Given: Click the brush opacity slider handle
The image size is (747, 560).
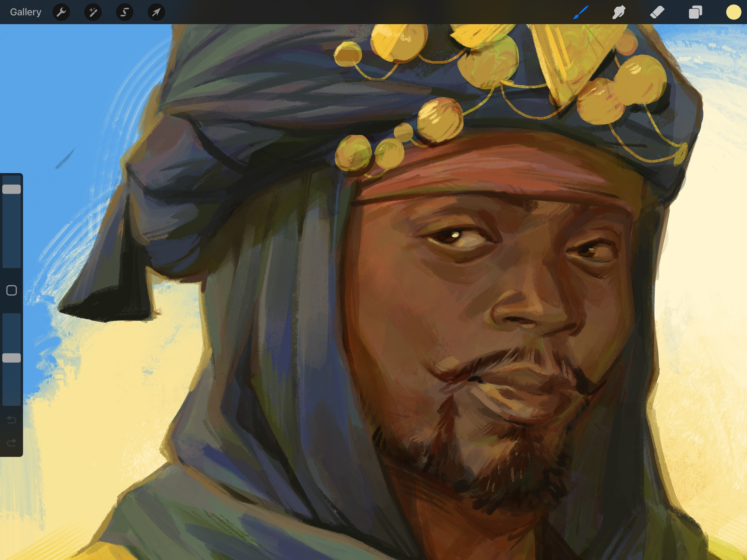Looking at the screenshot, I should (12, 358).
